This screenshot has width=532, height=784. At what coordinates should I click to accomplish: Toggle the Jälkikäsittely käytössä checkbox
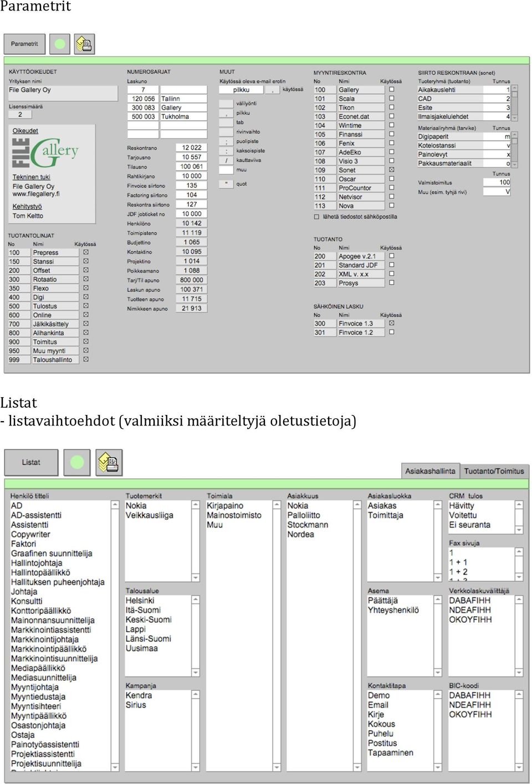click(86, 324)
